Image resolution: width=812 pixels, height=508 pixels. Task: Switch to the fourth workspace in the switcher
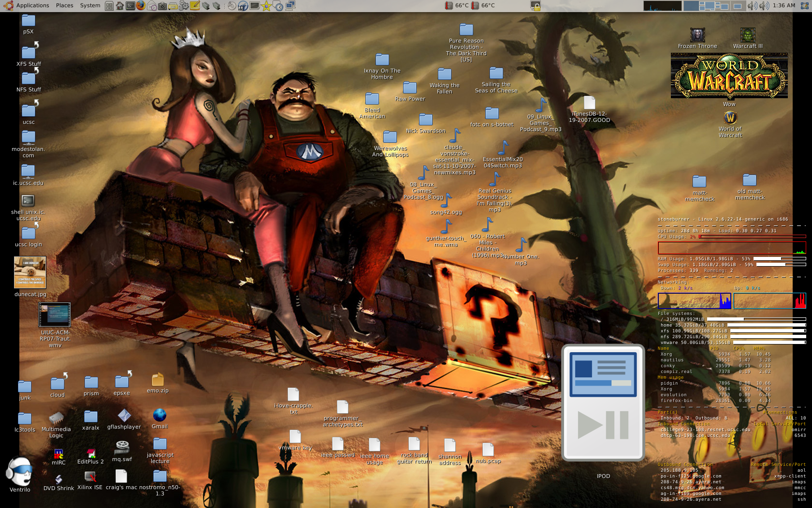pos(738,6)
